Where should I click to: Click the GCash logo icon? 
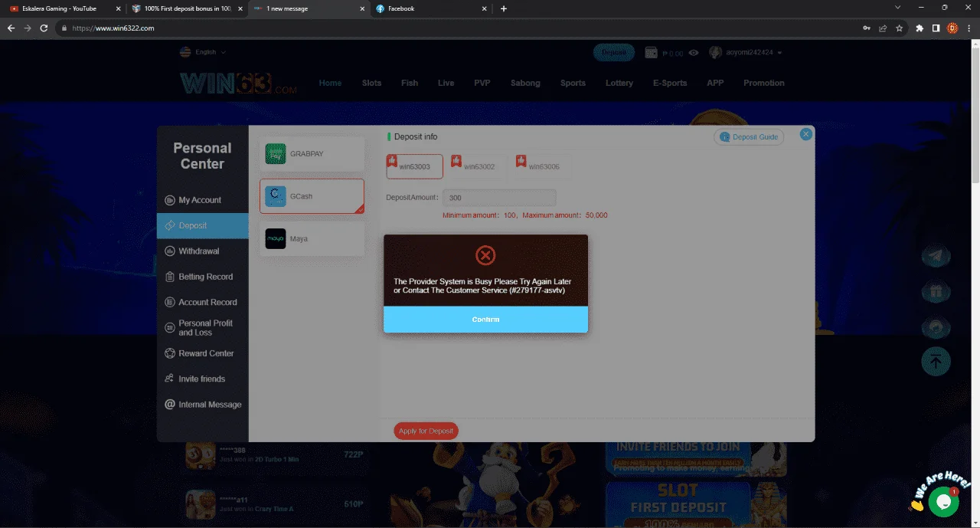point(276,196)
